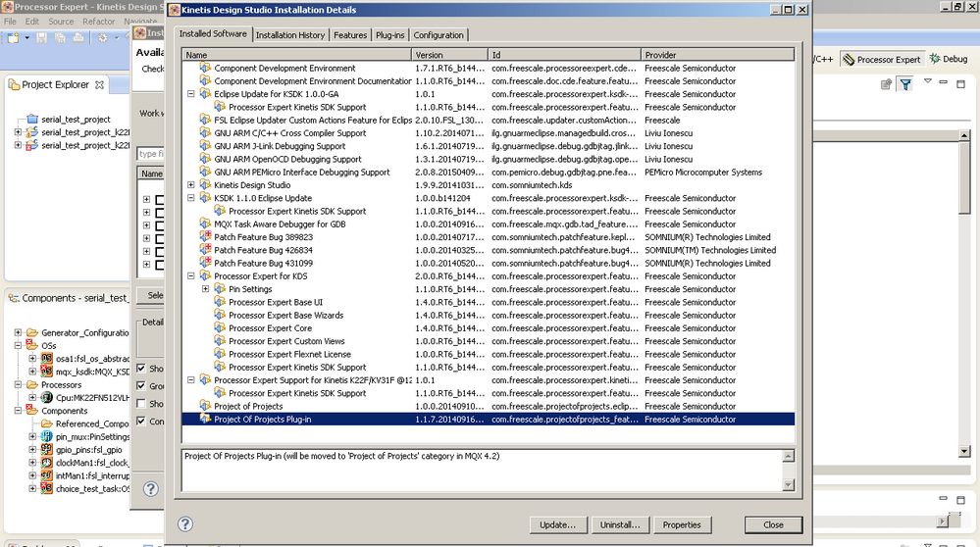The height and width of the screenshot is (547, 980).
Task: Click the Cpu:MK22FN512VLH component icon
Action: 47,397
